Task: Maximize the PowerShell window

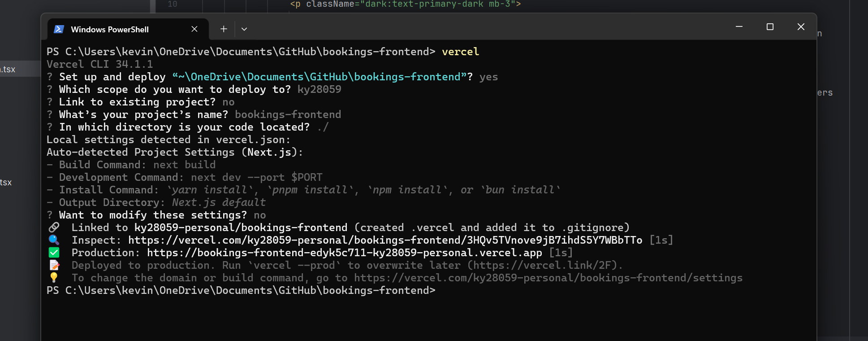Action: coord(770,27)
